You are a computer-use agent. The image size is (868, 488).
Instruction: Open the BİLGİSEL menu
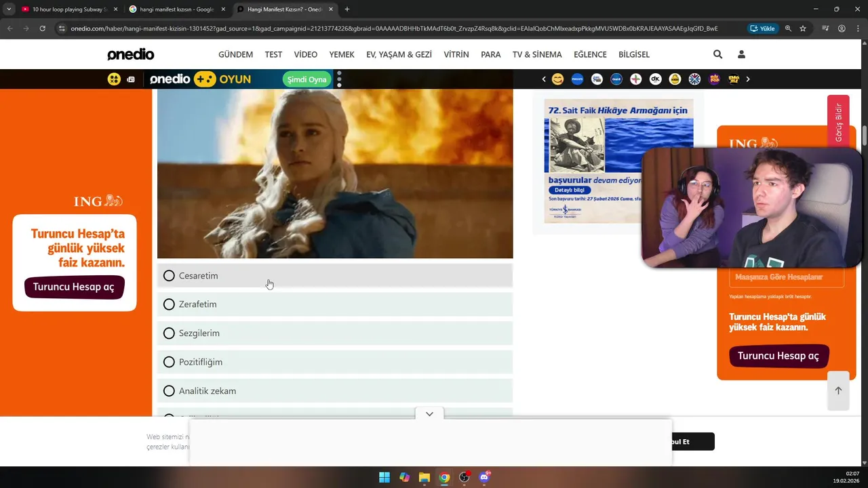coord(634,54)
